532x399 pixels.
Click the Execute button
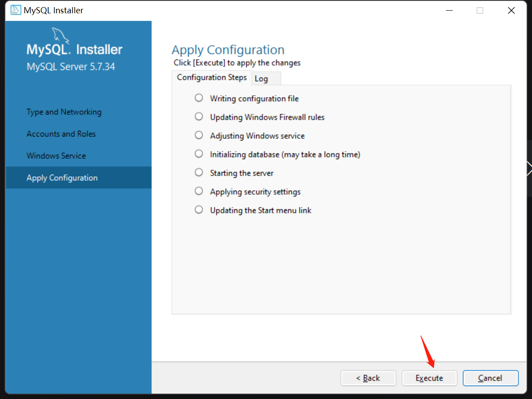pos(429,378)
